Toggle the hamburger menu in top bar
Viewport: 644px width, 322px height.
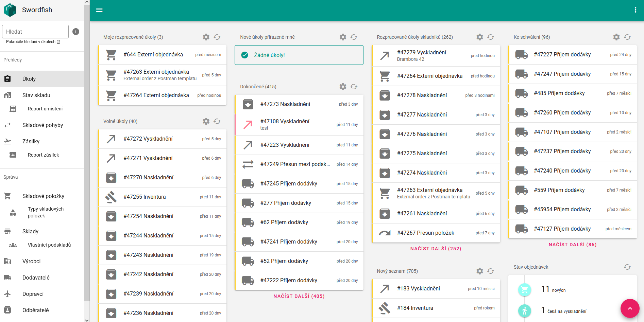(x=99, y=10)
